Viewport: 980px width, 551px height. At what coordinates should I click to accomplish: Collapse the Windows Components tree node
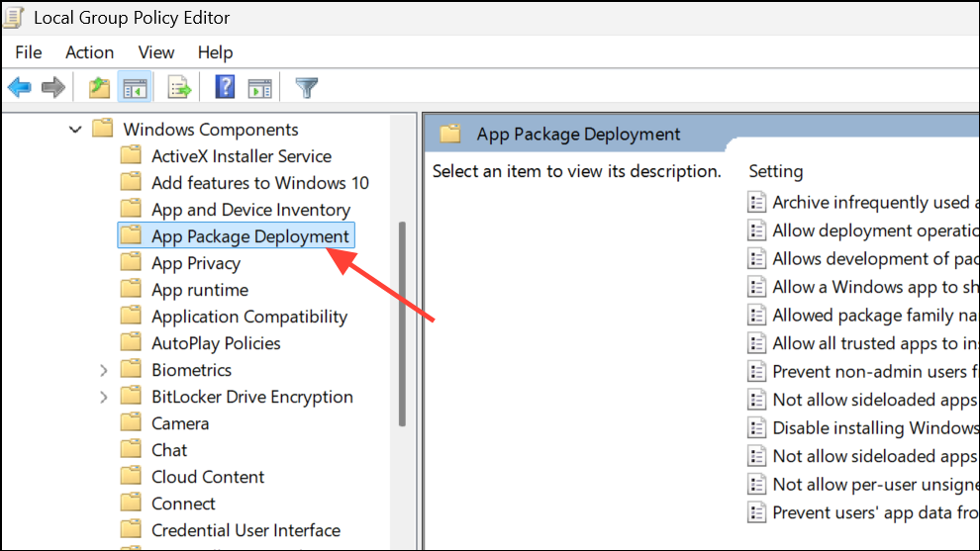click(75, 130)
